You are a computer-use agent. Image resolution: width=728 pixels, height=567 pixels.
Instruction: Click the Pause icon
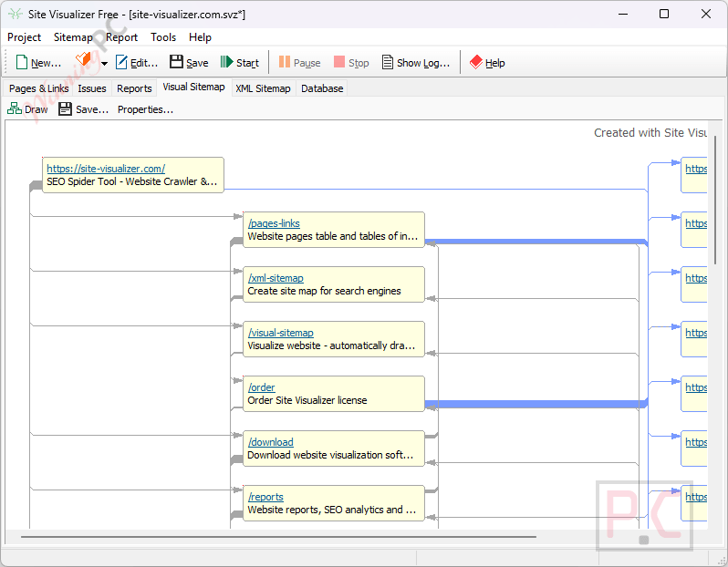tap(285, 62)
